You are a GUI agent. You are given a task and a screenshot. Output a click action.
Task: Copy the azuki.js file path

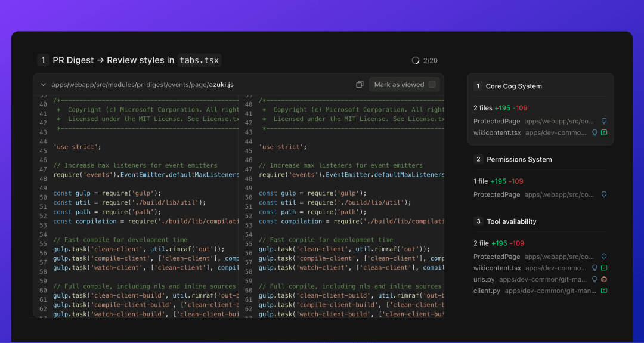click(x=360, y=85)
